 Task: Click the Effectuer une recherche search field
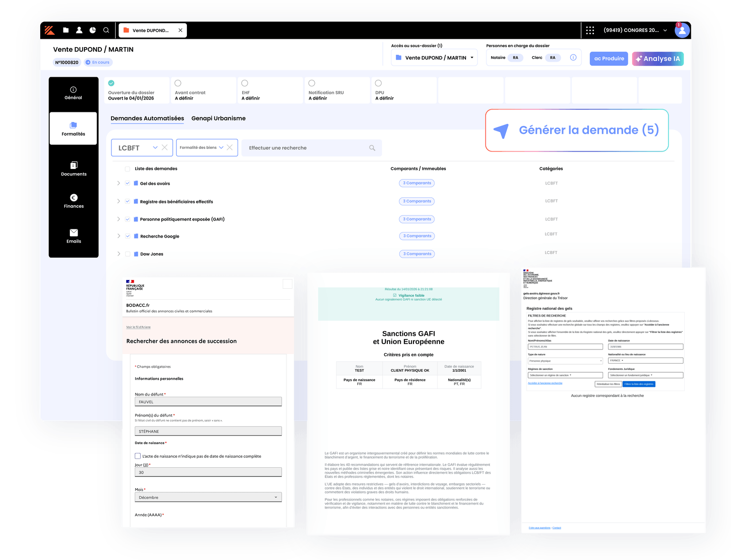tap(312, 148)
